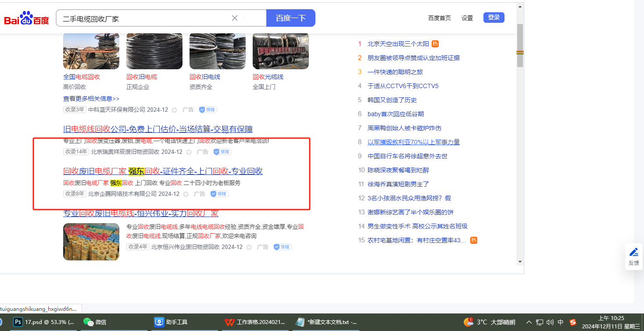Click the 保障 badge for 北京瑞奥祥辰废旧物资回收
This screenshot has height=331, width=644.
[222, 152]
